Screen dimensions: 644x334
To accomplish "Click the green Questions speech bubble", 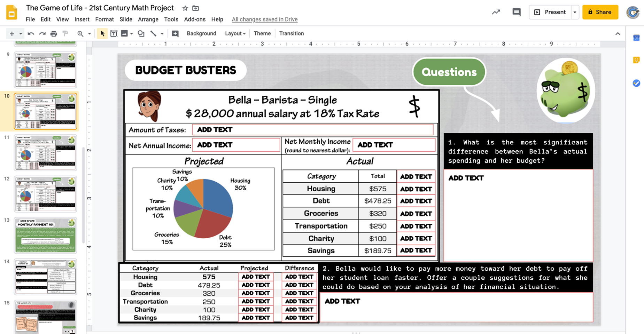I will click(449, 72).
